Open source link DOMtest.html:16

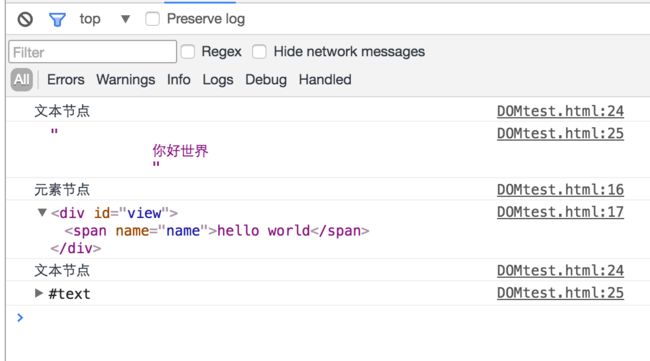(560, 190)
